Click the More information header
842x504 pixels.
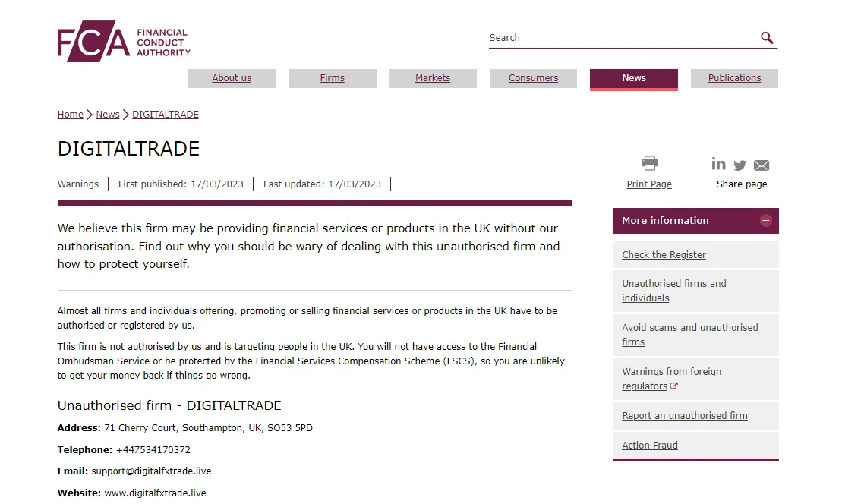(x=695, y=221)
